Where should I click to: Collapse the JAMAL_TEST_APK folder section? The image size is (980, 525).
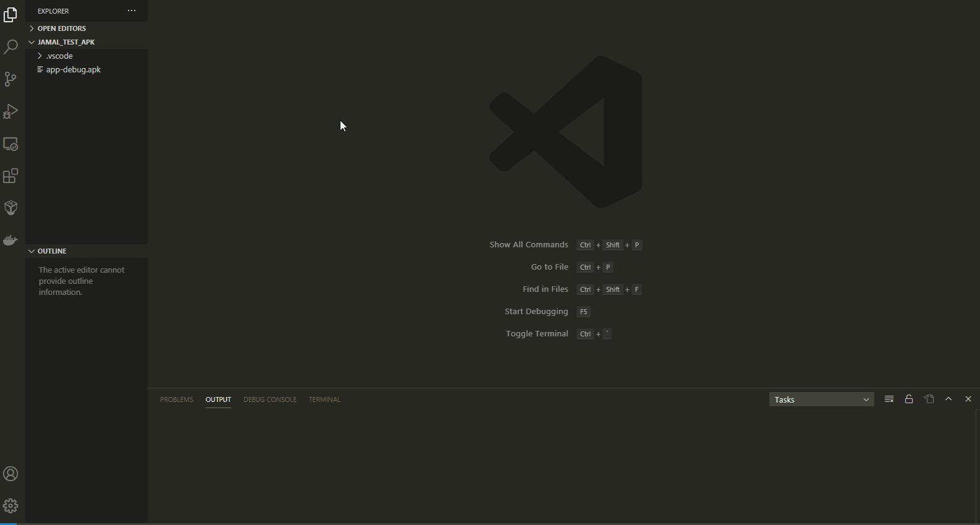[x=87, y=42]
